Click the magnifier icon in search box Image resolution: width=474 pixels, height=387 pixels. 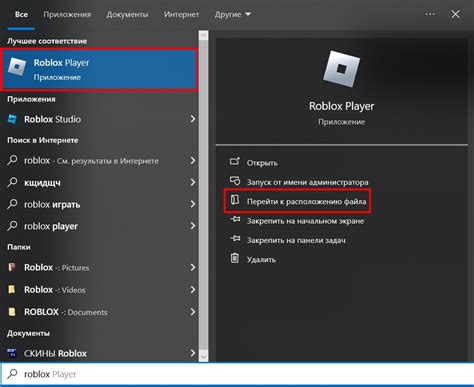(x=12, y=374)
